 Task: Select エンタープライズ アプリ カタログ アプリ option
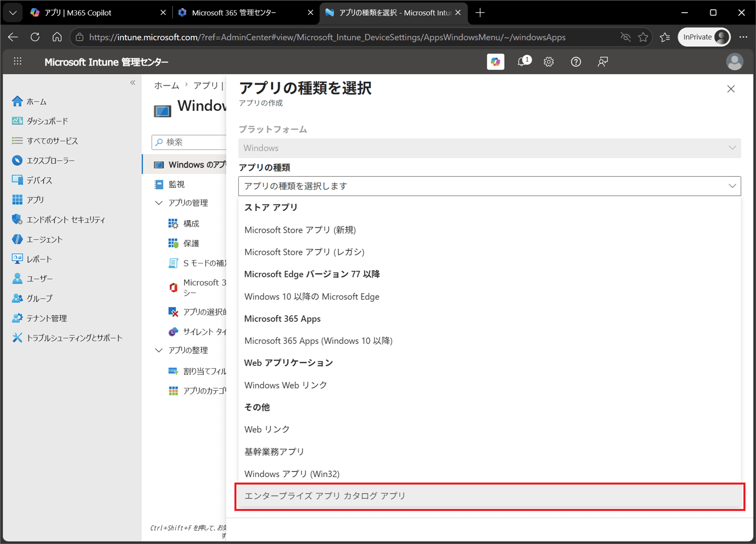(489, 496)
